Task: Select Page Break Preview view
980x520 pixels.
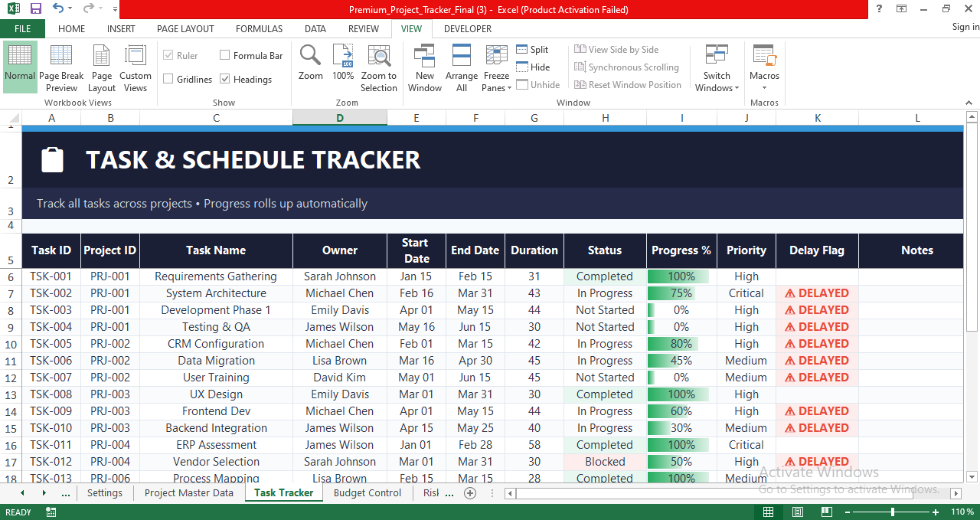Action: coord(61,67)
